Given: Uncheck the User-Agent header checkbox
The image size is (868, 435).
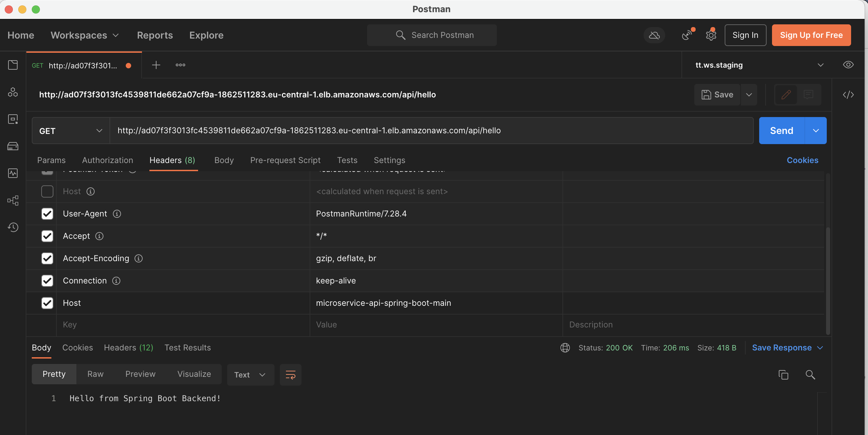Looking at the screenshot, I should click(x=47, y=214).
